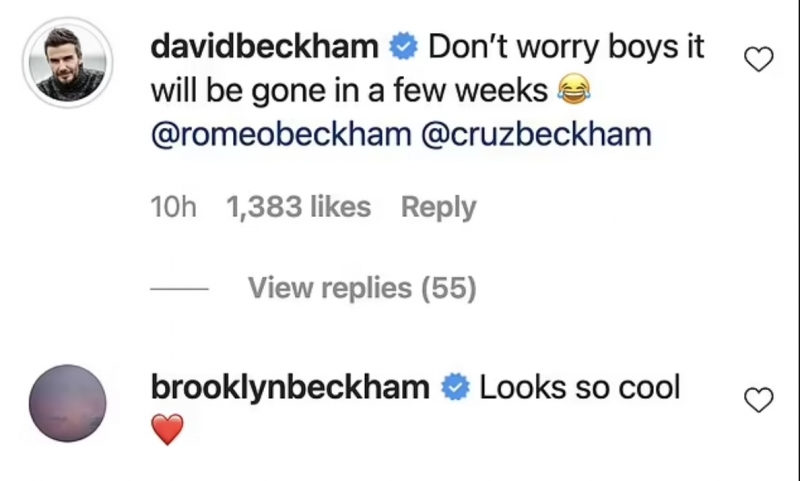The image size is (800, 481).
Task: Click the "Don't worry boys it" text
Action: pos(567,47)
